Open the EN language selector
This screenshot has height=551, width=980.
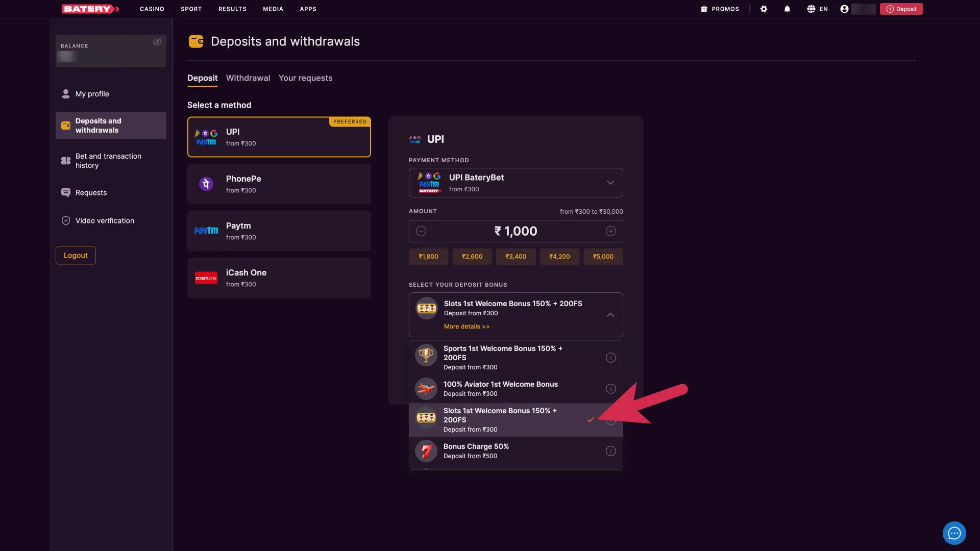(x=817, y=9)
